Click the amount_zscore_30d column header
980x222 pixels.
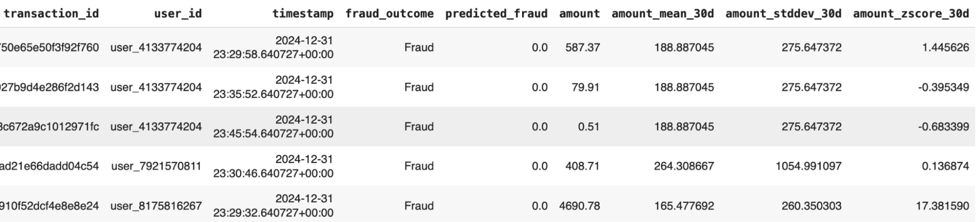pyautogui.click(x=911, y=14)
